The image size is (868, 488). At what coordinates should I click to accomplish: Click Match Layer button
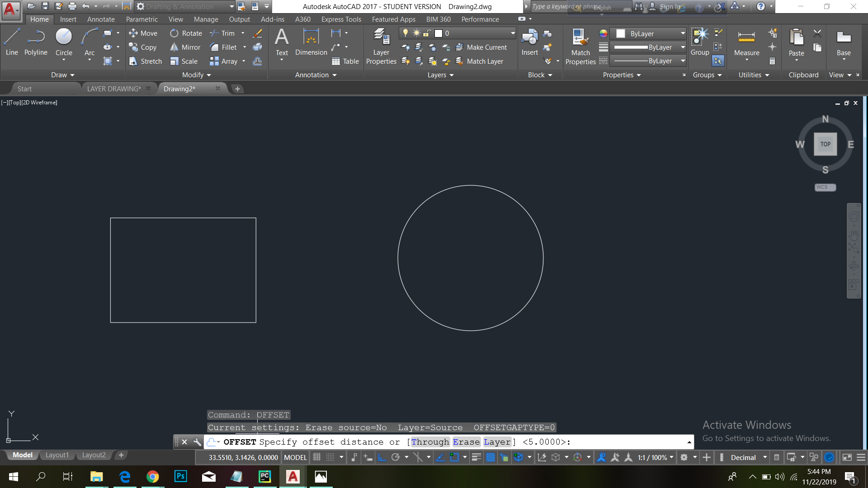[x=479, y=61]
